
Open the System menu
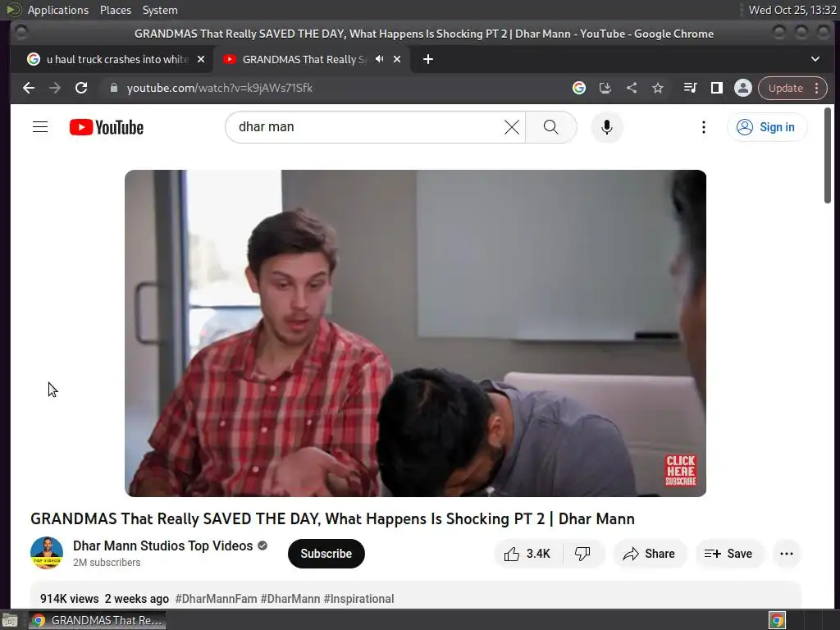point(160,10)
